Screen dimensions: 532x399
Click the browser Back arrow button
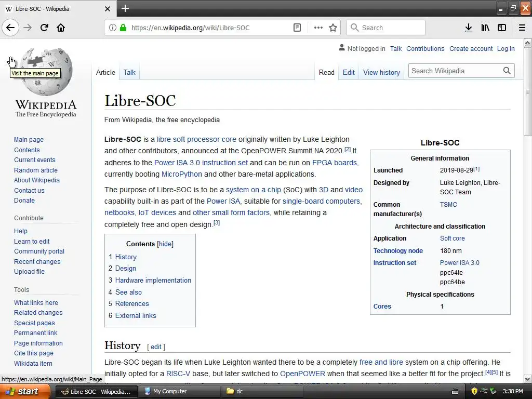click(x=10, y=28)
